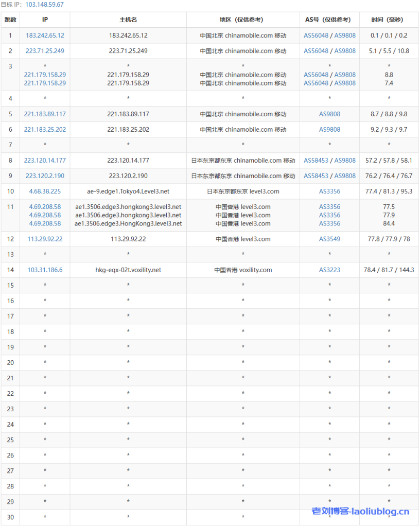Viewport: 420px width, 527px height.
Task: Select IP link 221.183.25.202
Action: coord(45,130)
